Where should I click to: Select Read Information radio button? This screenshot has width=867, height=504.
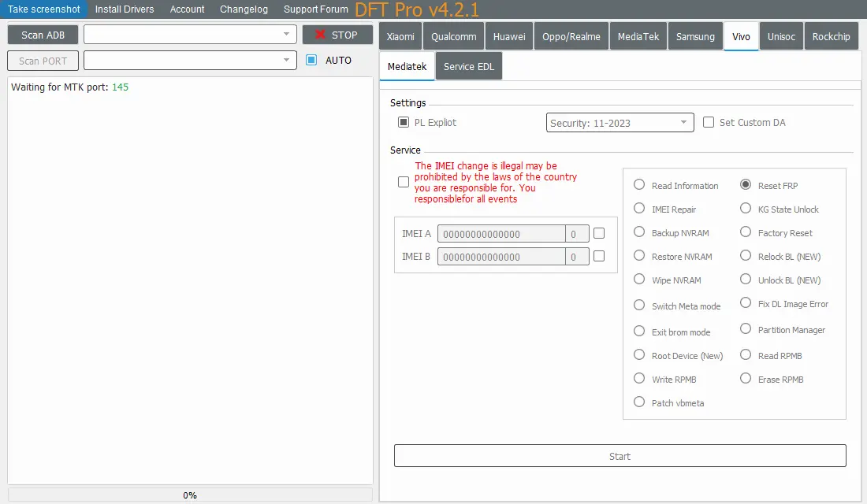(x=639, y=184)
